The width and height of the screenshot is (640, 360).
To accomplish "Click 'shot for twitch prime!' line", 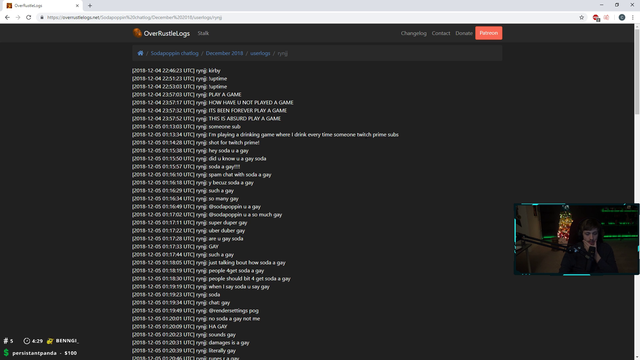I will [x=196, y=142].
